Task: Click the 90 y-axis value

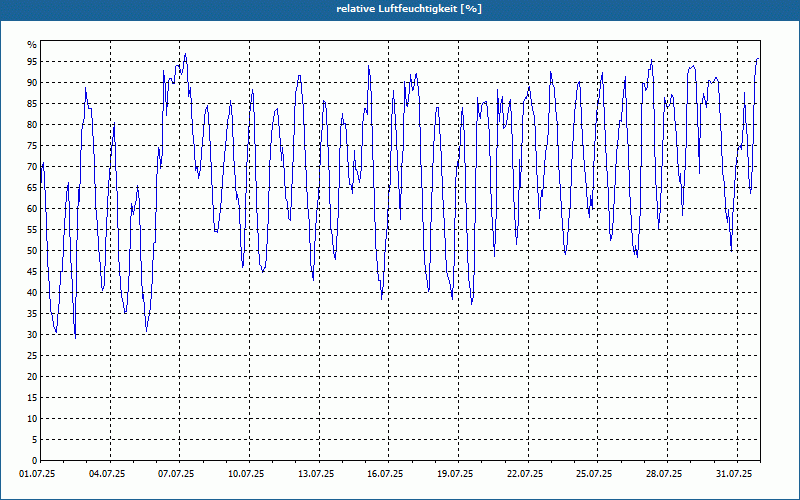Action: tap(32, 83)
